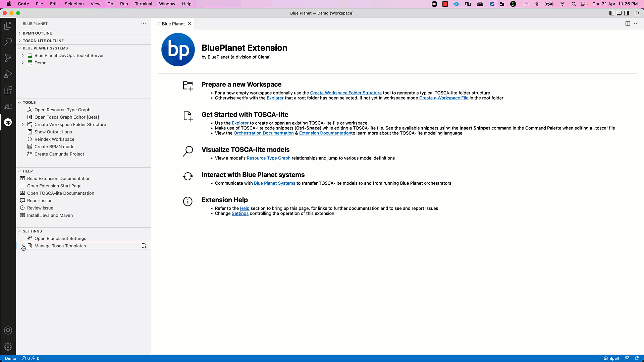Follow the Create a Workspace File link
The width and height of the screenshot is (644, 362).
(x=444, y=98)
